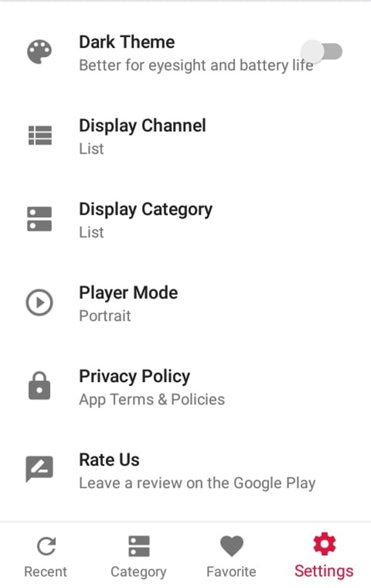The width and height of the screenshot is (371, 588).
Task: Switch to the Favorite tab label
Action: pos(231,572)
